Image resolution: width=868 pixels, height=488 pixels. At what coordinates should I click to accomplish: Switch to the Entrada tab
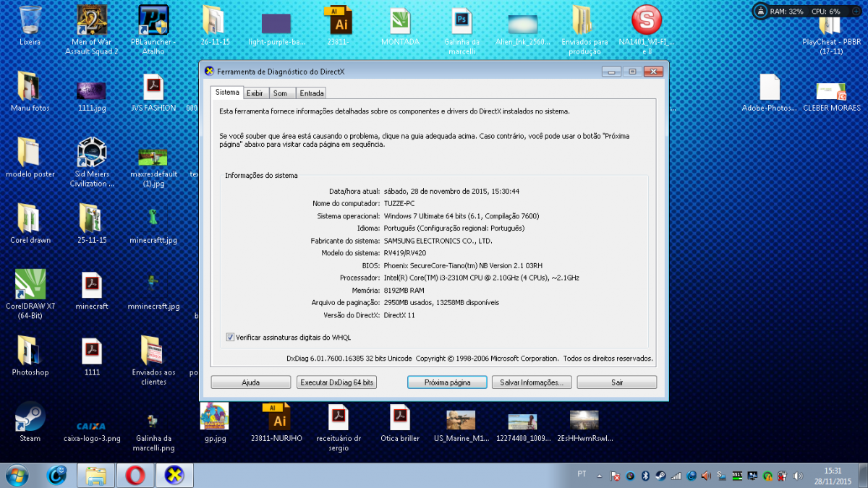click(x=312, y=93)
